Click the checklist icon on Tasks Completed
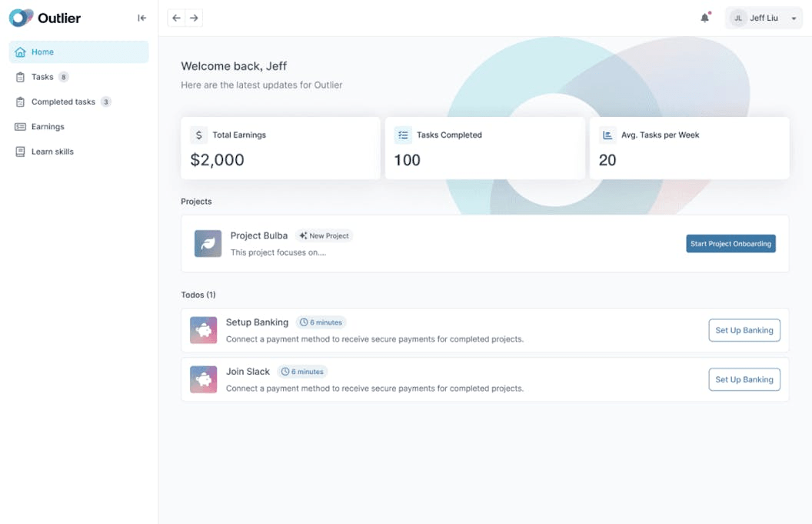Screen dimensions: 812x524 point(403,135)
